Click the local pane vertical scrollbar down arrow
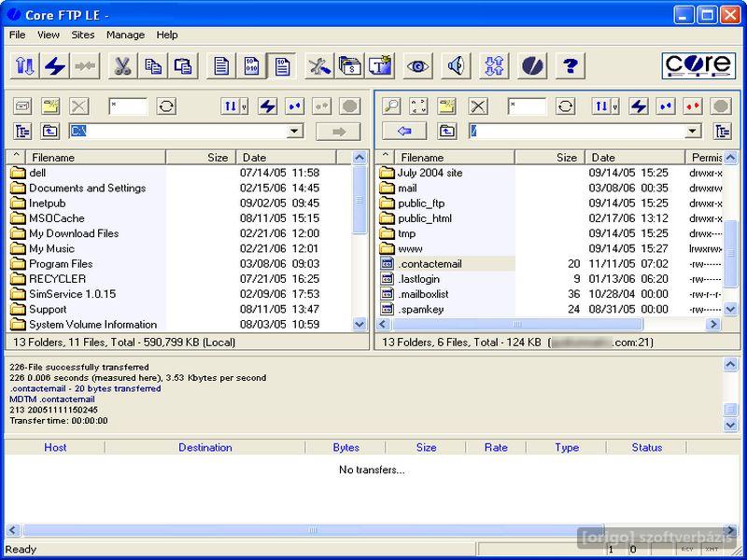The width and height of the screenshot is (747, 560). (x=359, y=324)
